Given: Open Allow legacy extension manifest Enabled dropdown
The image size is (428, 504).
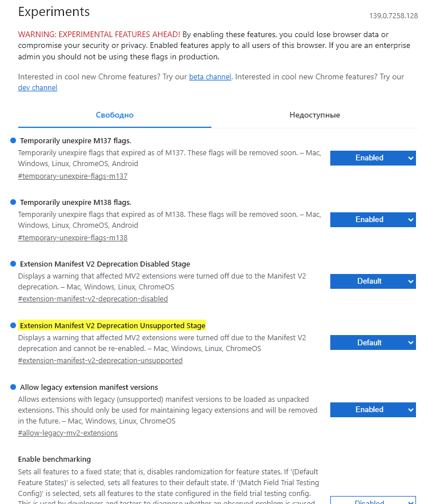Looking at the screenshot, I should click(373, 410).
